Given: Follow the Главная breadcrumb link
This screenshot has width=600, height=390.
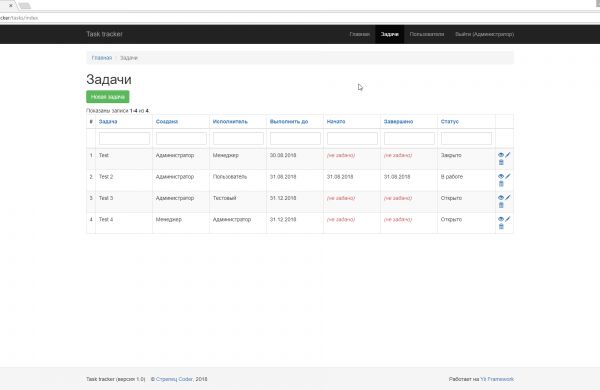Looking at the screenshot, I should click(102, 58).
